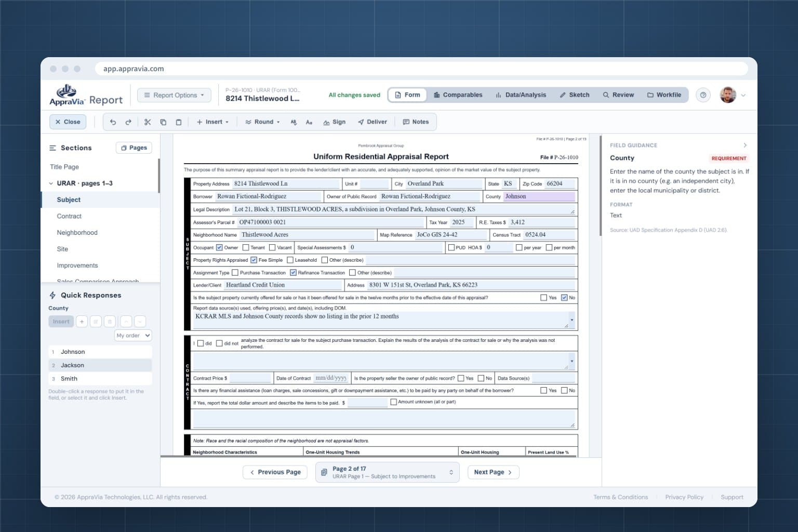Check the Tenant occupant box
The width and height of the screenshot is (798, 532).
[x=246, y=247]
